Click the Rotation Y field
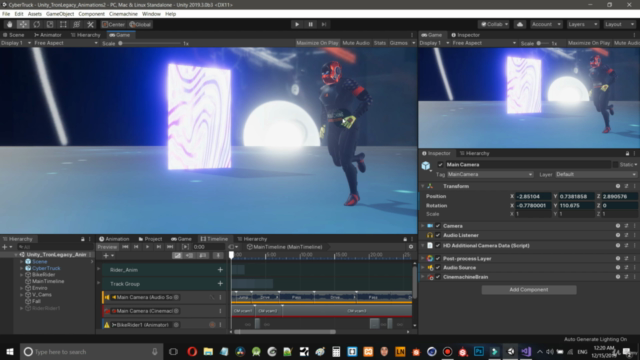This screenshot has height=360, width=640. 576,206
